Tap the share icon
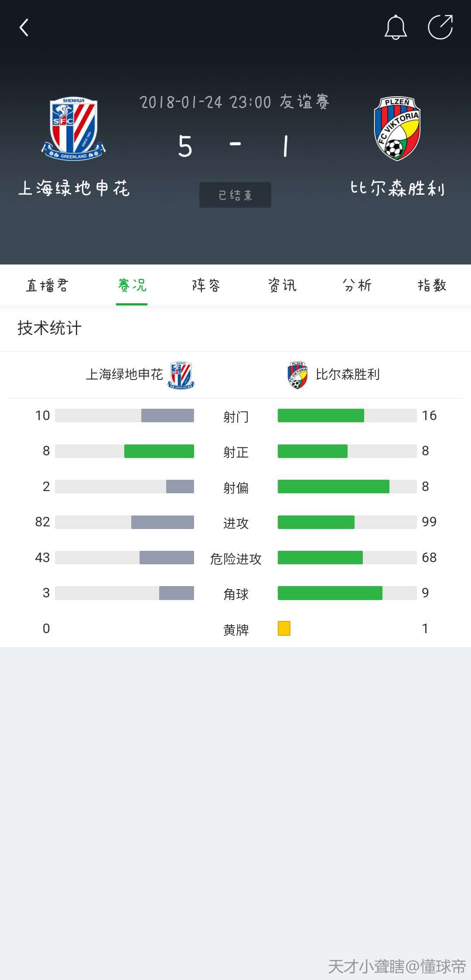Viewport: 471px width, 980px height. [440, 27]
